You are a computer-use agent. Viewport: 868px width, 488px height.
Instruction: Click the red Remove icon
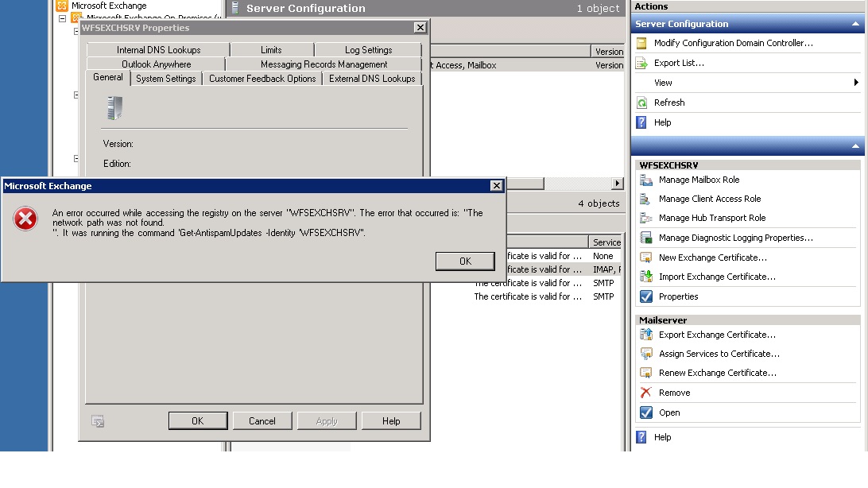click(x=646, y=393)
